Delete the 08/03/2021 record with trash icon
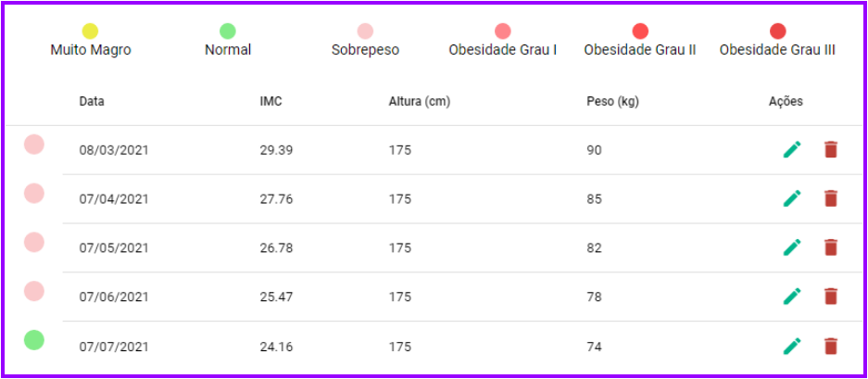 tap(831, 149)
